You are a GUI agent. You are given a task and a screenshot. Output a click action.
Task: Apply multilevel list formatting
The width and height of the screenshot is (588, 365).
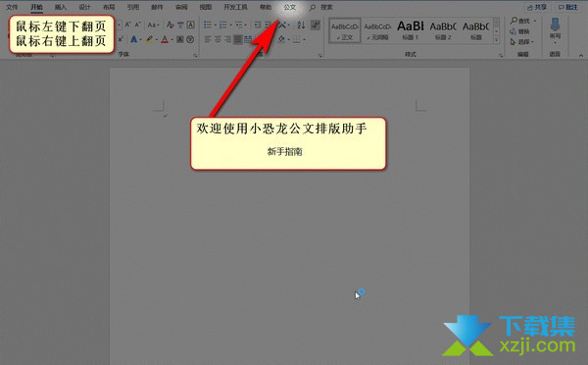239,25
